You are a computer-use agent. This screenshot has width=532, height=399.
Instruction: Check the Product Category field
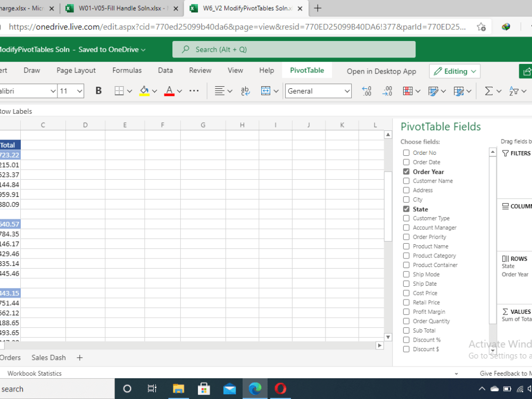(x=406, y=255)
